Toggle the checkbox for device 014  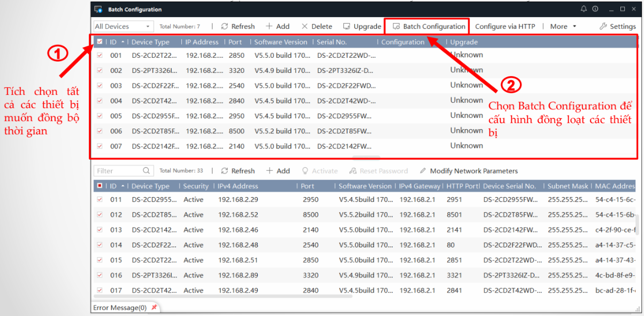[x=99, y=245]
